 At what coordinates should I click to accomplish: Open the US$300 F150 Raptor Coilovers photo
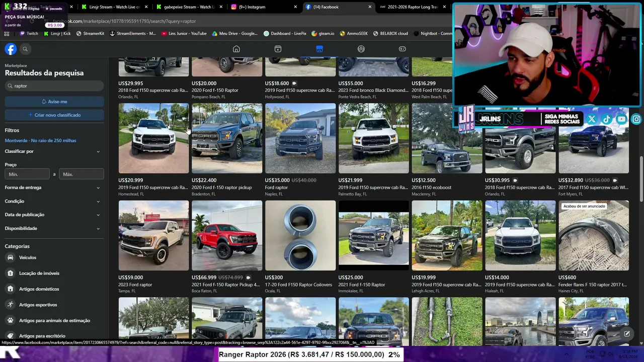(x=300, y=235)
